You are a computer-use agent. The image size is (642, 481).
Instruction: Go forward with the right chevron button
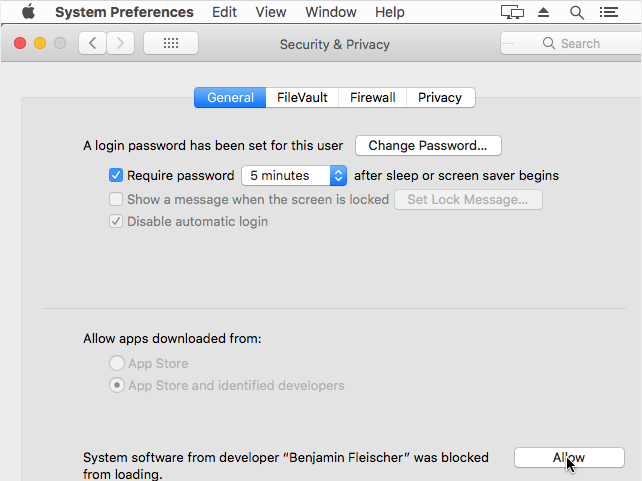[x=120, y=43]
